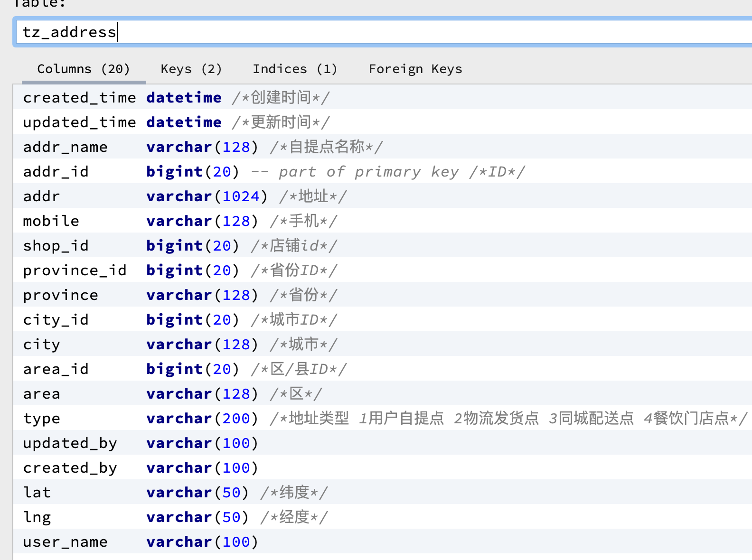Select the area_id column row

pyautogui.click(x=383, y=368)
